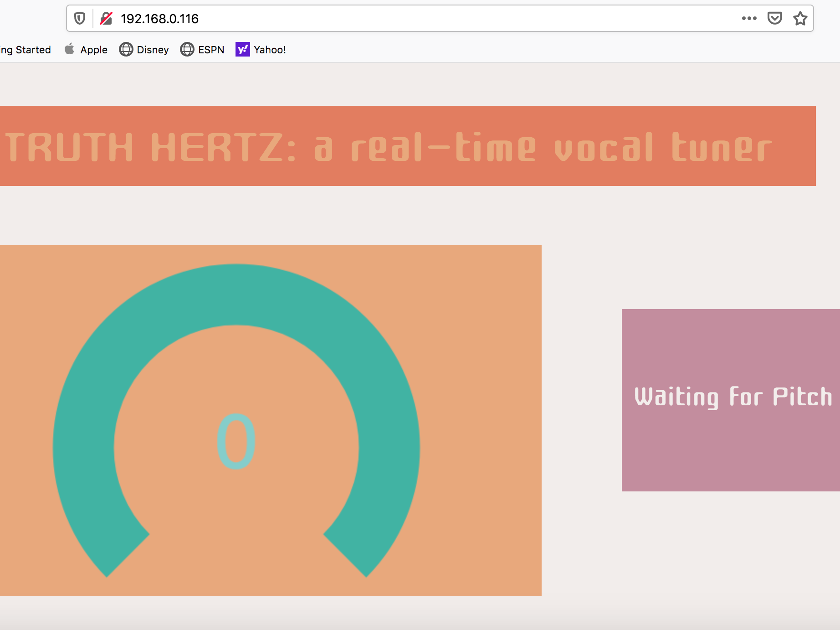
Task: Open the Yahoo! bookmark label
Action: coord(270,50)
